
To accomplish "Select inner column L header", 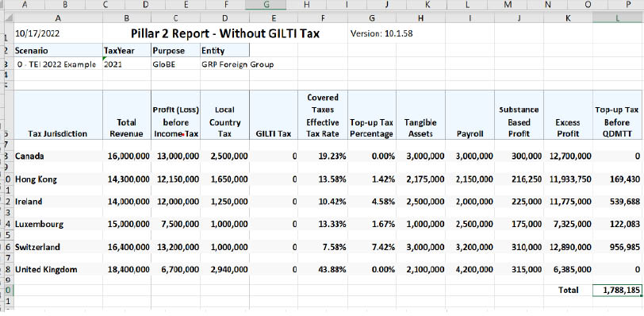I will coord(617,17).
